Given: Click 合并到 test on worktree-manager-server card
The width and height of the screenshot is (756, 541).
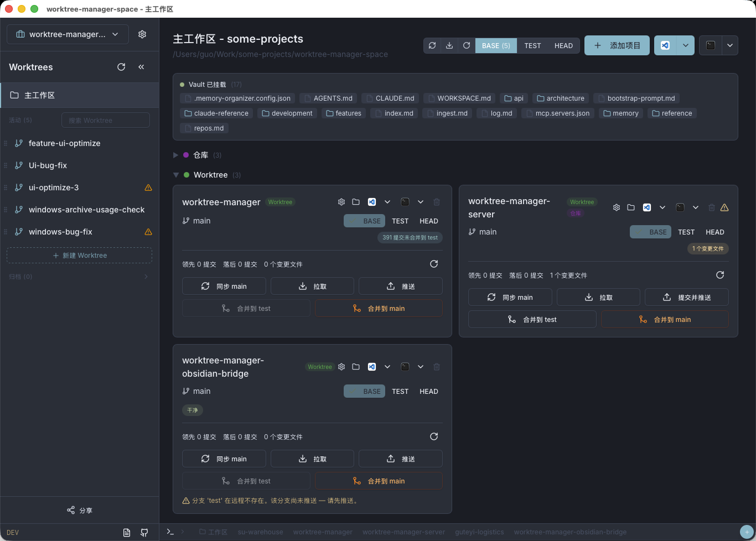Looking at the screenshot, I should [x=532, y=319].
